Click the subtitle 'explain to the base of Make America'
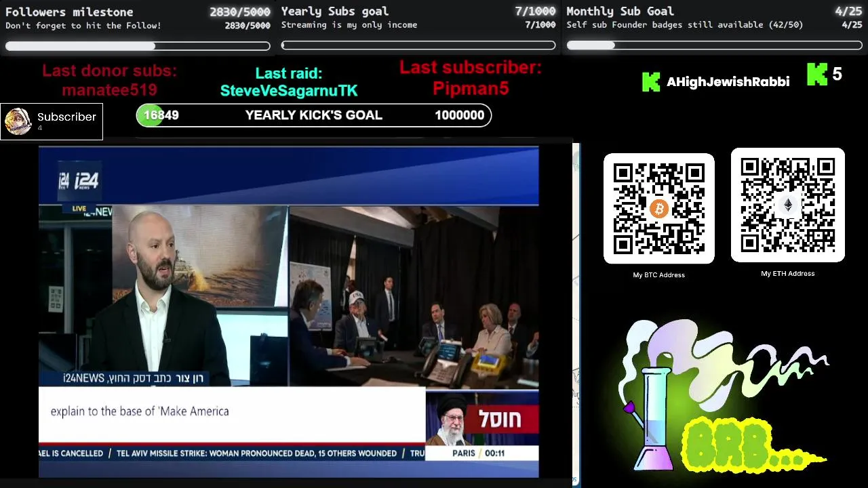 coord(140,411)
